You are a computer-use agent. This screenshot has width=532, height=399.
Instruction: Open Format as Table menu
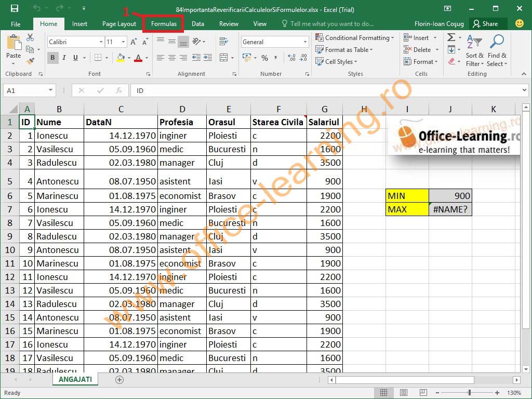pos(344,49)
